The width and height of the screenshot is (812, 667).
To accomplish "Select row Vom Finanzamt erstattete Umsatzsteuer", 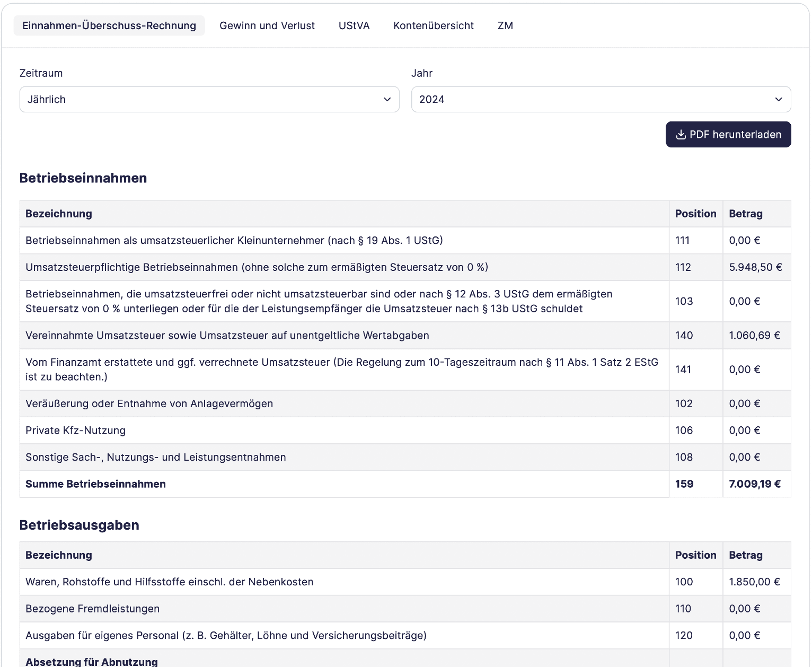I will pos(405,370).
